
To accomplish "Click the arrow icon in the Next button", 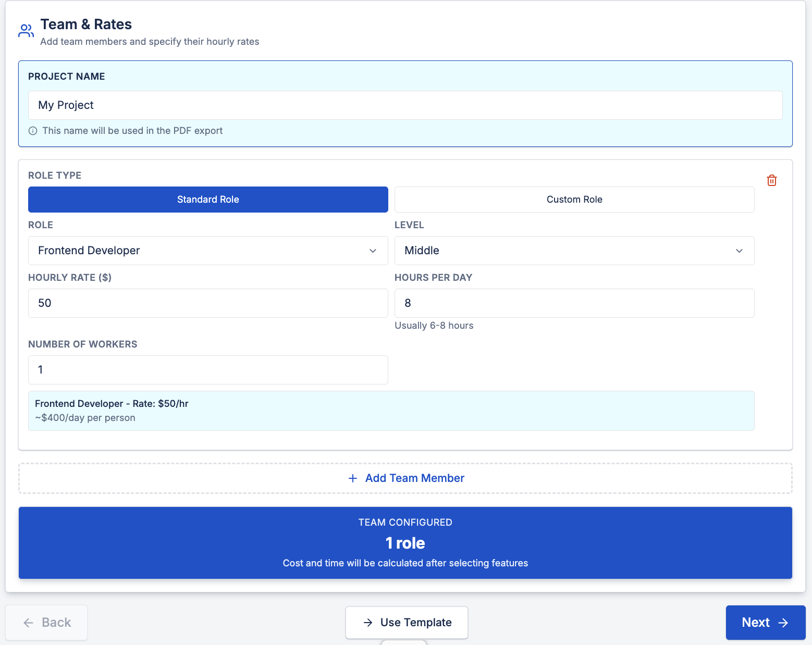I will [783, 622].
